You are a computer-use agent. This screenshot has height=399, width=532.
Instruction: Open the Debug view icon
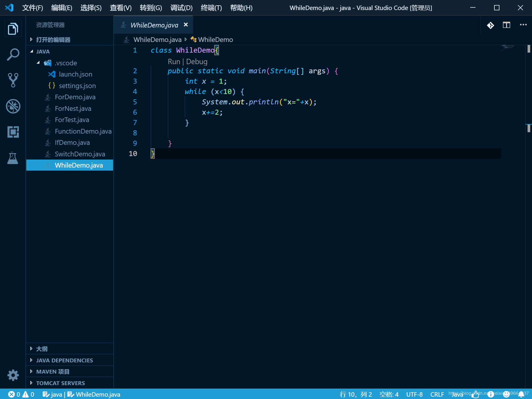13,106
